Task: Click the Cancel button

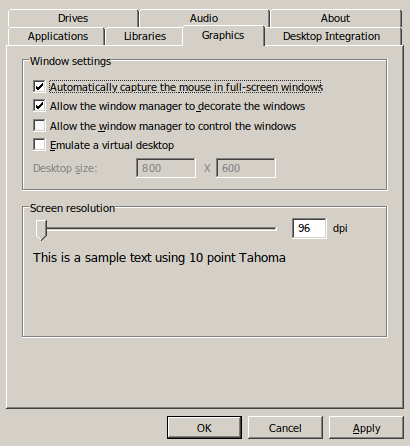Action: pos(285,428)
